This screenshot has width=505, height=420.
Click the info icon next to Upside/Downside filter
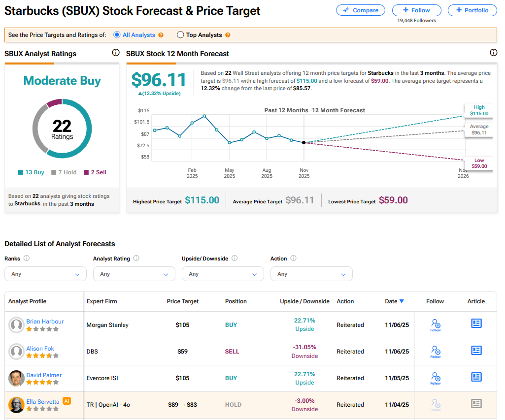pyautogui.click(x=235, y=258)
